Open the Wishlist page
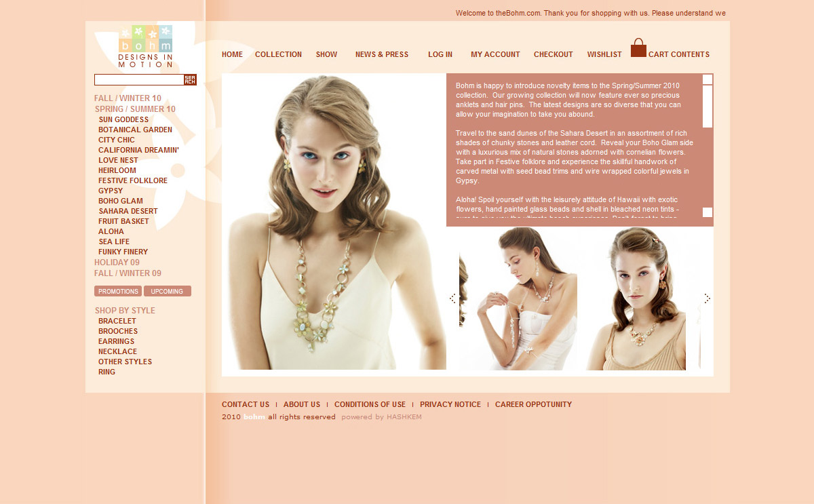 [604, 55]
